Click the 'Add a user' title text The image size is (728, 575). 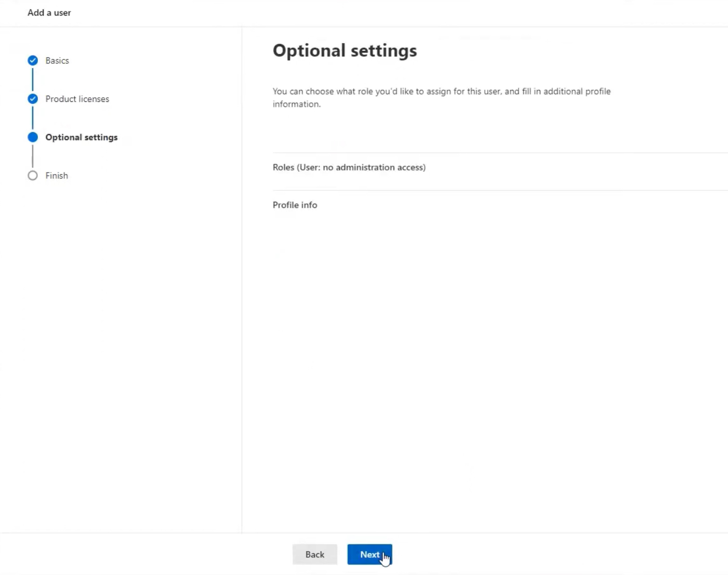click(x=49, y=12)
